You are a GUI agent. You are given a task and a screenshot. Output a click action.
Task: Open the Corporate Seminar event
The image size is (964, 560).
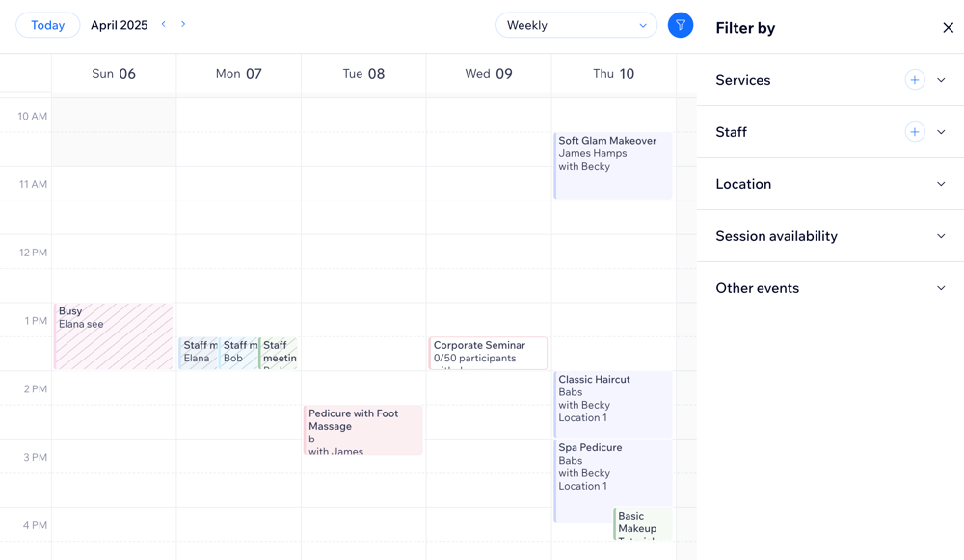point(488,353)
